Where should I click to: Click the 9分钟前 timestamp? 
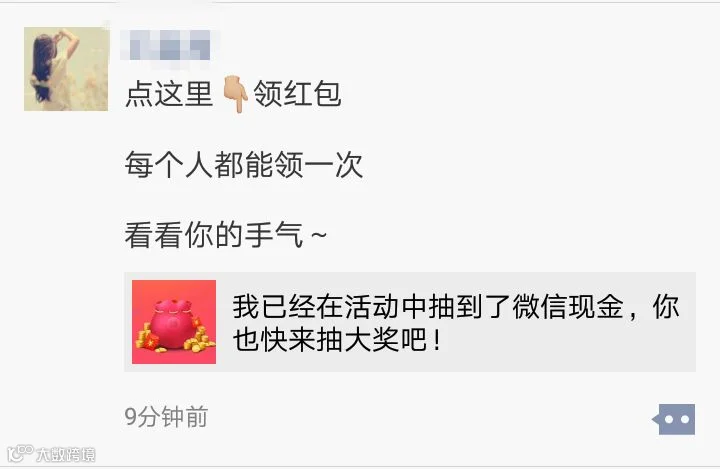click(x=166, y=417)
